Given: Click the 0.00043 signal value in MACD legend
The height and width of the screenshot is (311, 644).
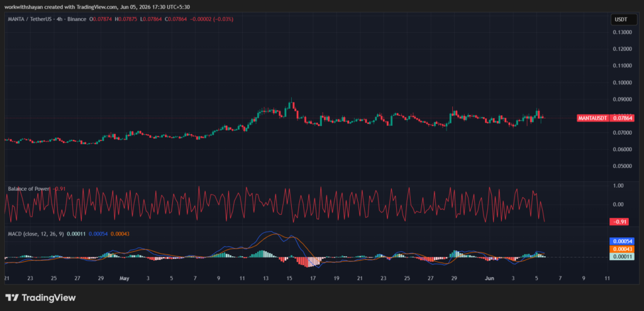Looking at the screenshot, I should click(x=119, y=234).
